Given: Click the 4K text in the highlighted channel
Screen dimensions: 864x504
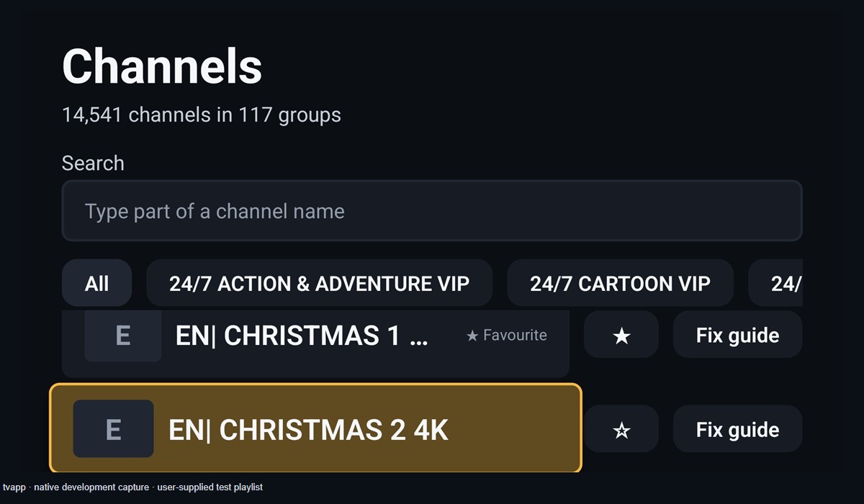Looking at the screenshot, I should (431, 430).
